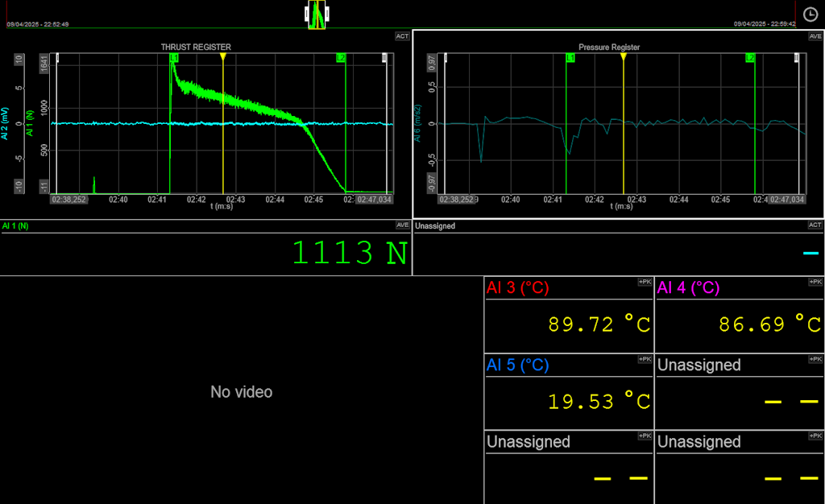Image resolution: width=825 pixels, height=504 pixels.
Task: Click the 1641 axis maximum on the thrust graph
Action: pyautogui.click(x=44, y=64)
